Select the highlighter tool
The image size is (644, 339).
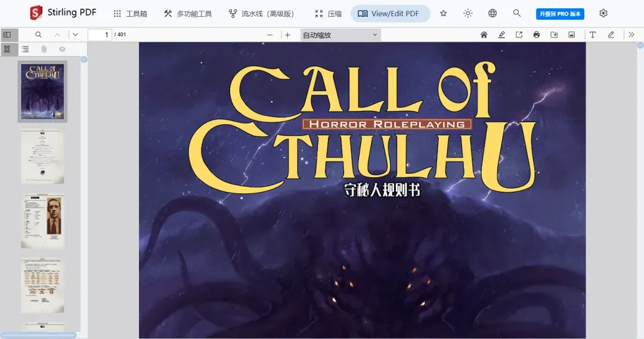tap(501, 35)
